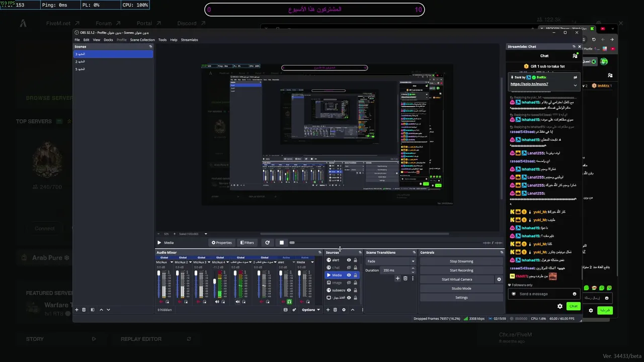This screenshot has height=362, width=644.
Task: Open the View menu
Action: click(97, 40)
